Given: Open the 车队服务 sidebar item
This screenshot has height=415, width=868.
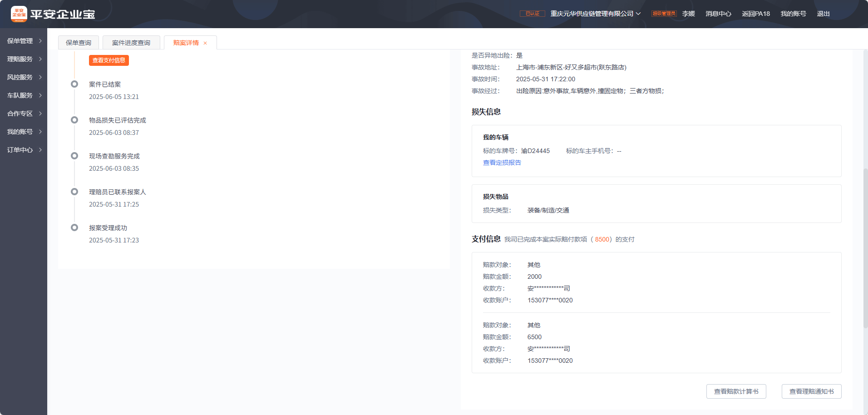Looking at the screenshot, I should tap(24, 95).
